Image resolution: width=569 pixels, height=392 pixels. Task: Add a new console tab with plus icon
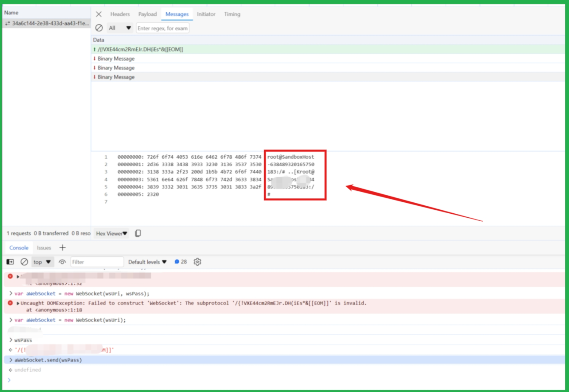tap(62, 248)
